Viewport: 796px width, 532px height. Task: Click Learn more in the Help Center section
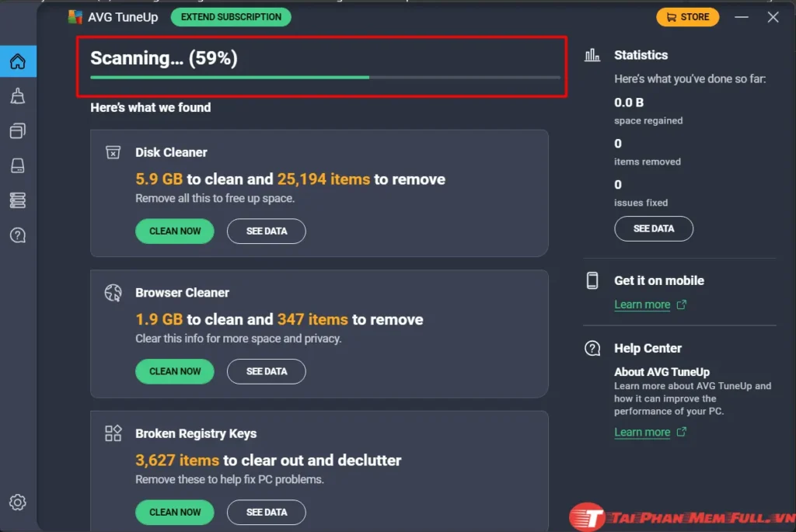click(643, 432)
